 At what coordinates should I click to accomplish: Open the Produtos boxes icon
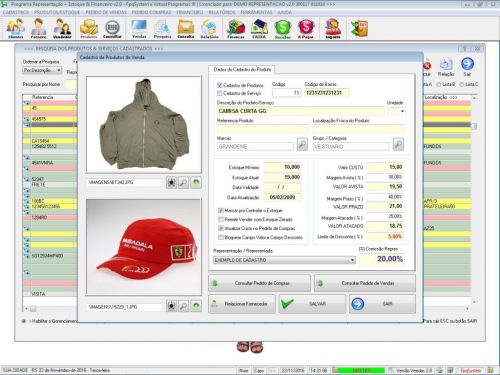coord(89,28)
